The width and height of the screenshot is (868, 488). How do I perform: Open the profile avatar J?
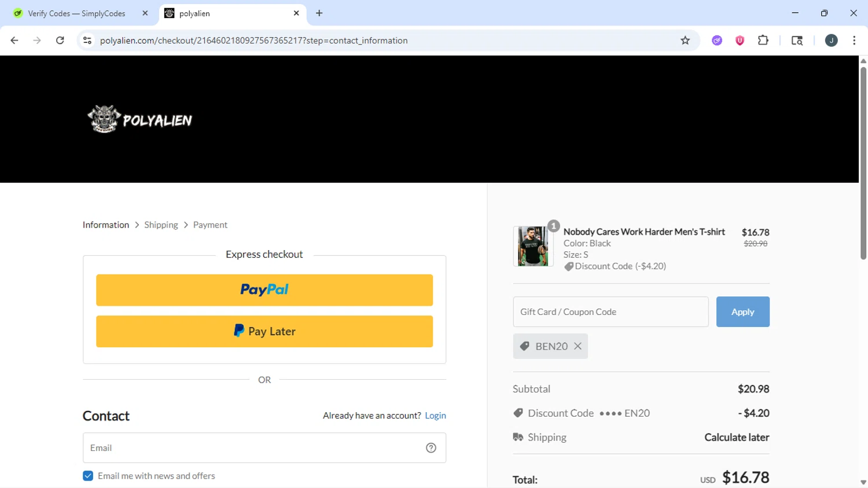pos(831,41)
